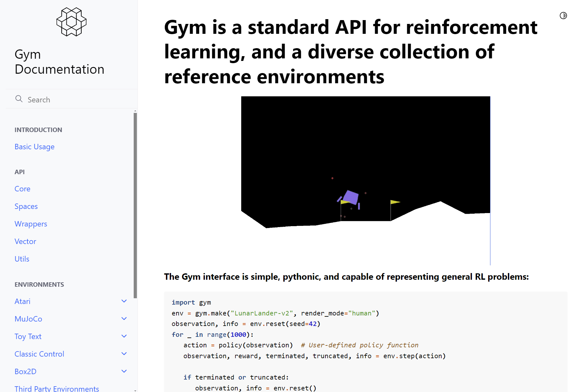Click the sidebar vertical scrollbar
The width and height of the screenshot is (574, 392).
tap(135, 206)
